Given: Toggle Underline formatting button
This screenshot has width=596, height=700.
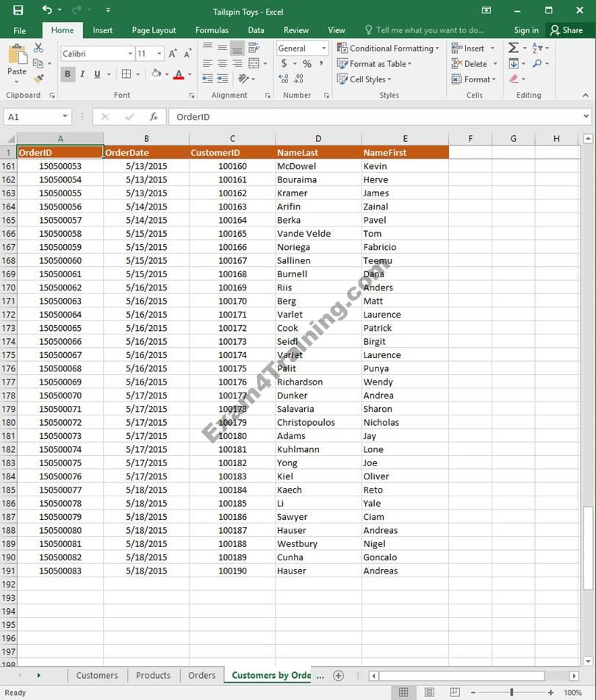Looking at the screenshot, I should pyautogui.click(x=96, y=74).
